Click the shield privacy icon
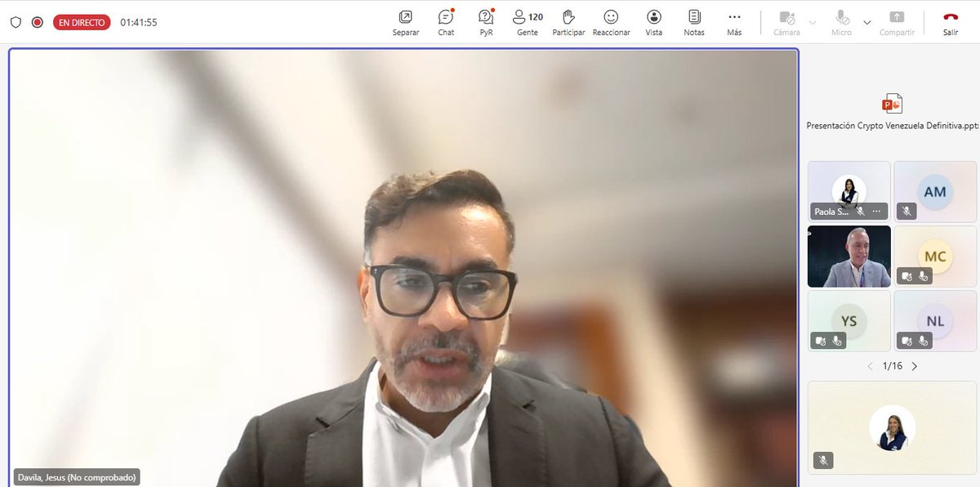 tap(16, 22)
